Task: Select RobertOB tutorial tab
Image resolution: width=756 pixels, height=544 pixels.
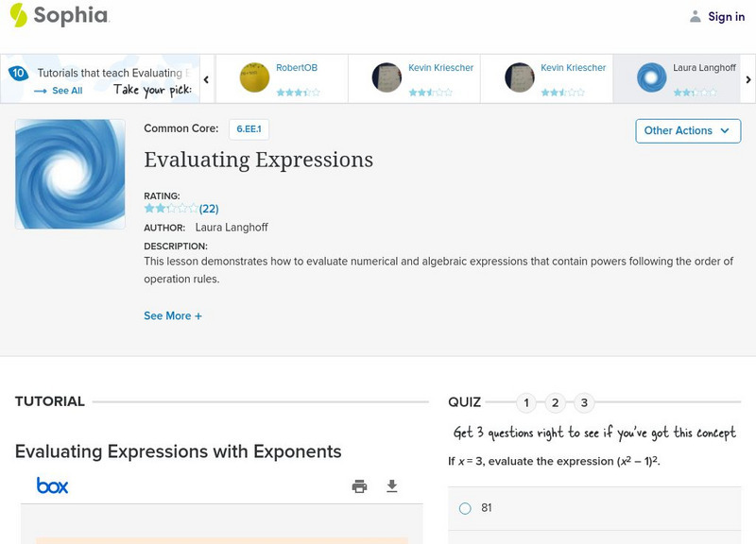Action: click(x=282, y=77)
